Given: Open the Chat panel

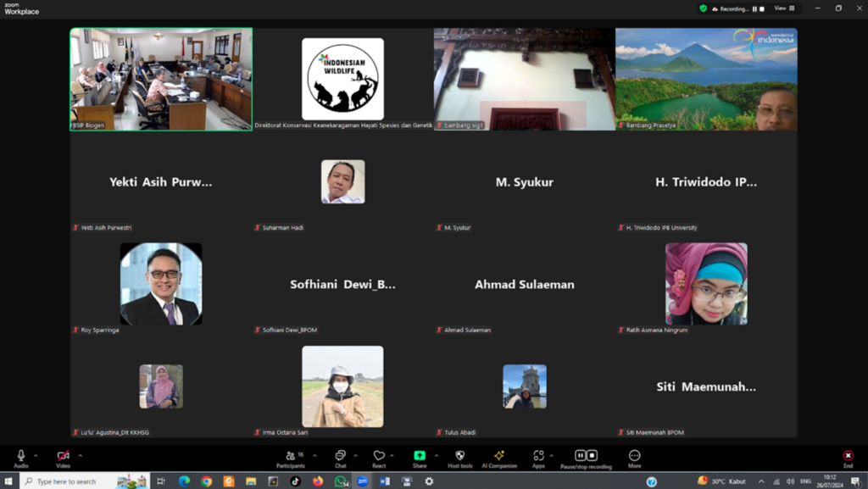Looking at the screenshot, I should (x=340, y=458).
